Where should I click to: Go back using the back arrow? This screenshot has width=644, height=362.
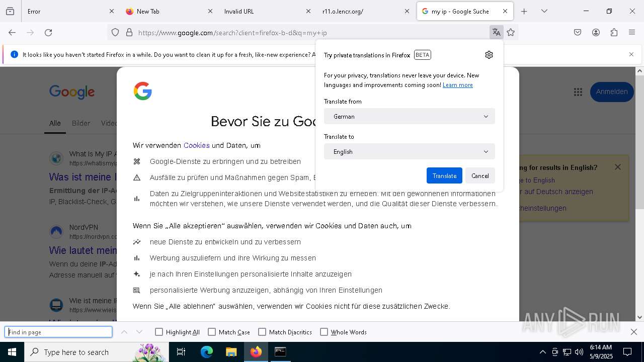(x=12, y=33)
